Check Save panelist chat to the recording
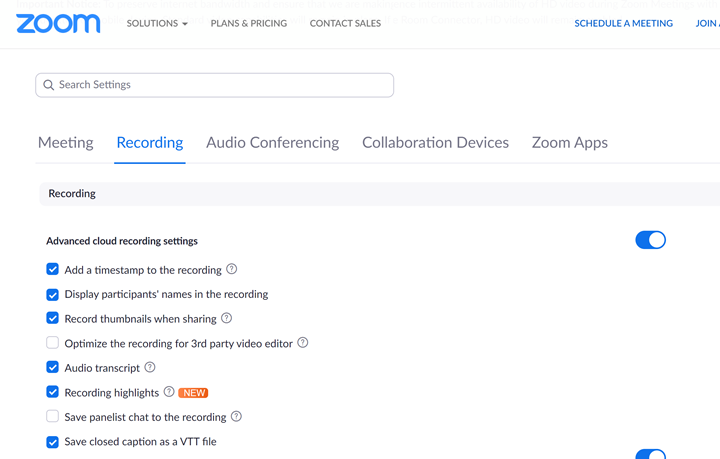 (53, 416)
